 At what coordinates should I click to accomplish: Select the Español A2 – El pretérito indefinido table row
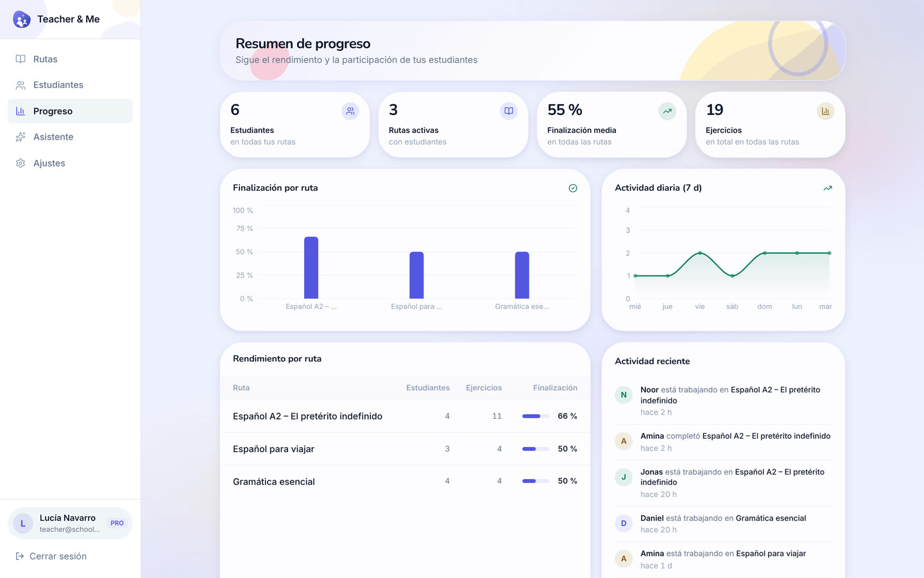[405, 416]
